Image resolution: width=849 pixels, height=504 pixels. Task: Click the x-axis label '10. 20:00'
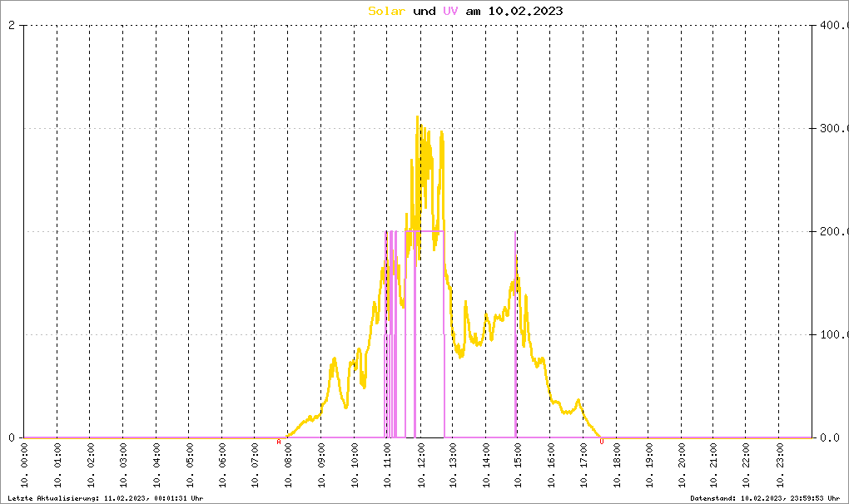(x=681, y=465)
